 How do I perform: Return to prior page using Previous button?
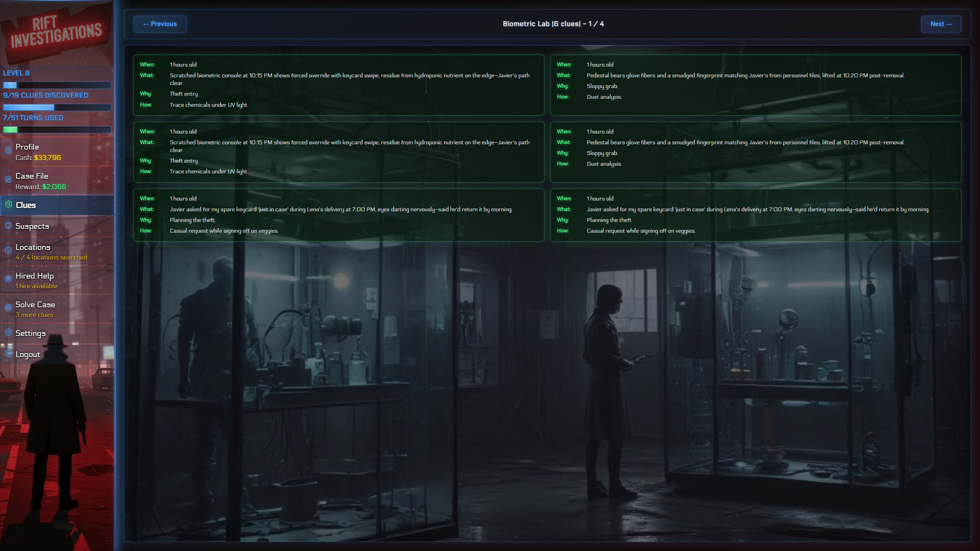point(160,24)
